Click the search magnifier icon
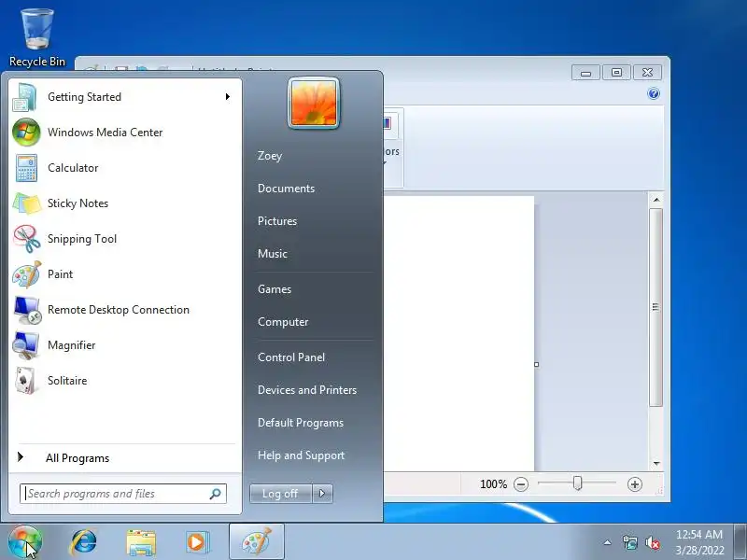Viewport: 747px width, 560px height. (216, 494)
